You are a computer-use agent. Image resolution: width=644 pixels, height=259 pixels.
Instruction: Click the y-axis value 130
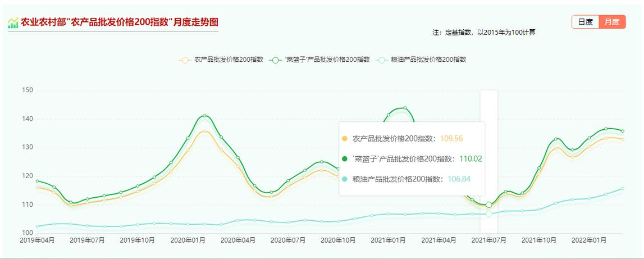click(x=28, y=148)
